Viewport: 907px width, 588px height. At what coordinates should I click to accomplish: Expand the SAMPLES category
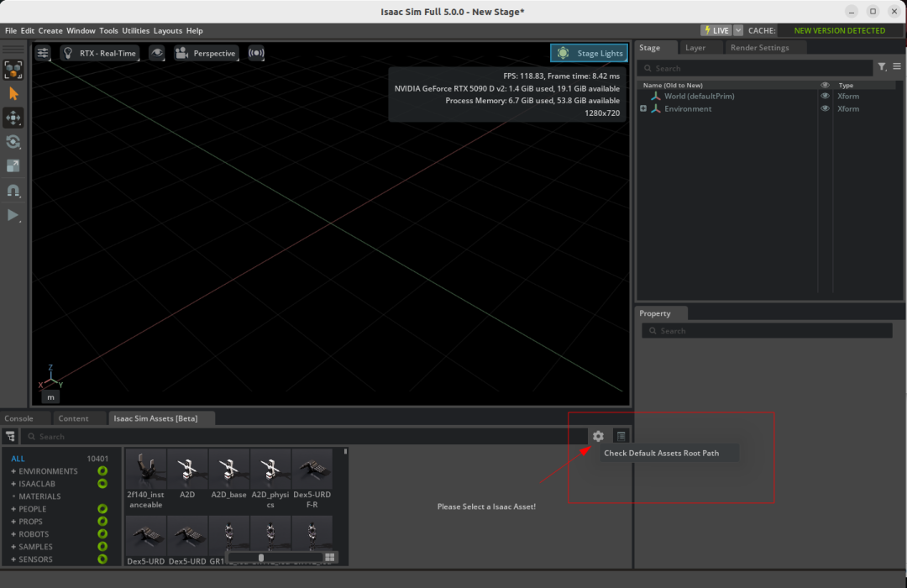pos(13,547)
